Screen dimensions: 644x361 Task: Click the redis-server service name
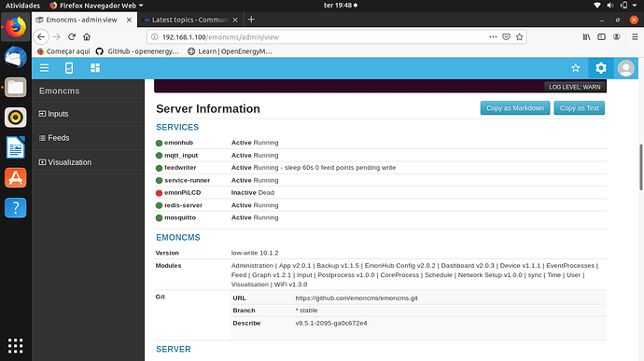tap(183, 205)
